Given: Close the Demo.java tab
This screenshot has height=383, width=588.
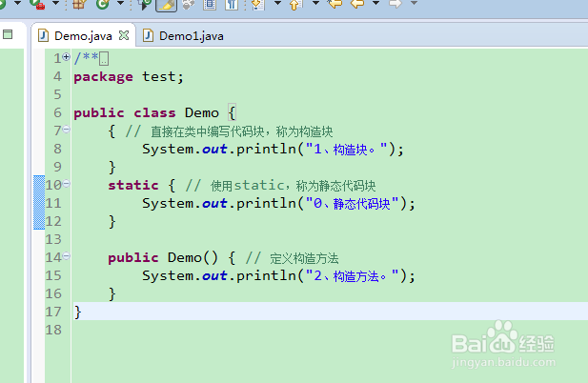Looking at the screenshot, I should click(124, 35).
